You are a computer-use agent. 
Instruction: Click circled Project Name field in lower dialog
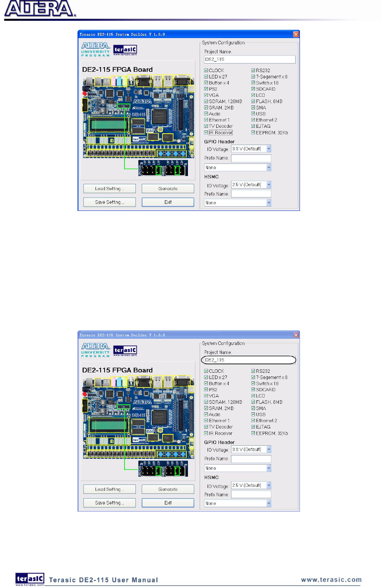(249, 360)
